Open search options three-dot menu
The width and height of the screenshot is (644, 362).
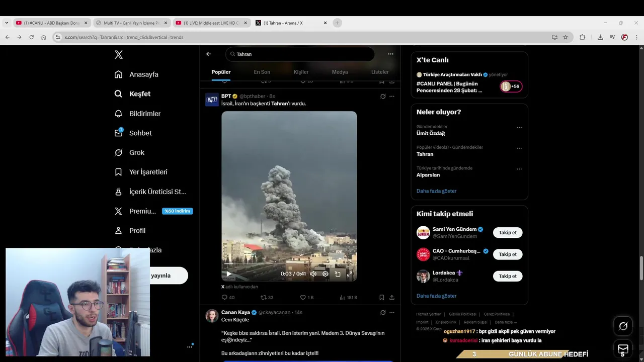(390, 54)
